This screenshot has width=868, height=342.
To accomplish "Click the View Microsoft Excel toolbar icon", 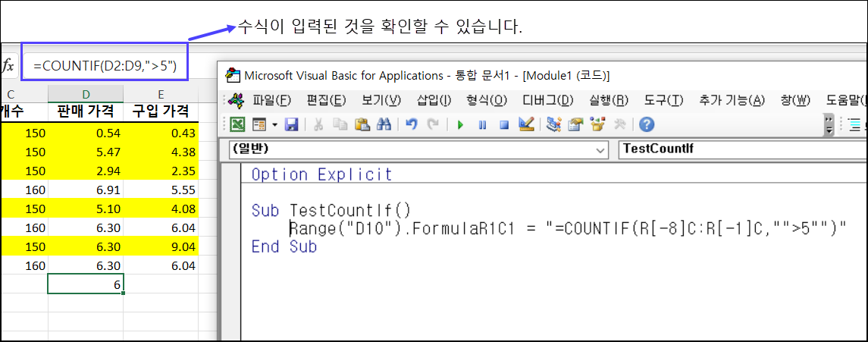I will [238, 125].
